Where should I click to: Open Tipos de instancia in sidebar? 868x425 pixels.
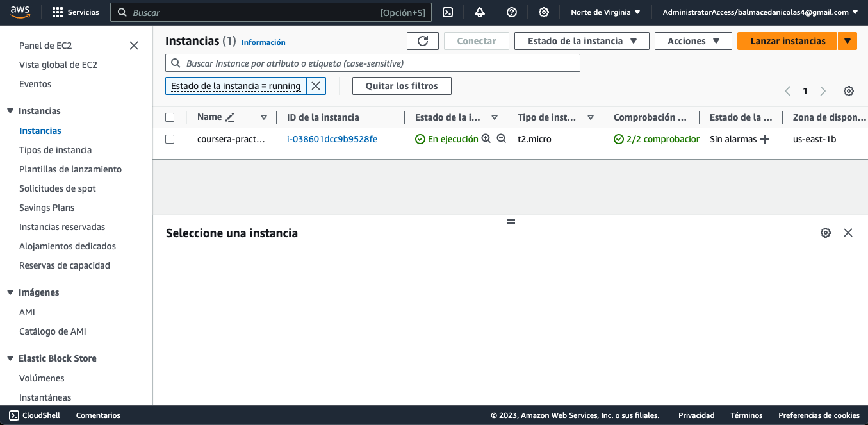(55, 150)
